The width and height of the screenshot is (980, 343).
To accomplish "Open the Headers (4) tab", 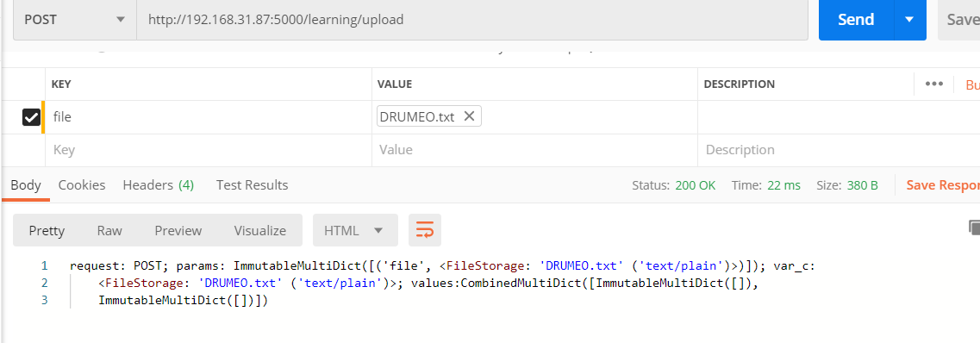I will [x=158, y=185].
